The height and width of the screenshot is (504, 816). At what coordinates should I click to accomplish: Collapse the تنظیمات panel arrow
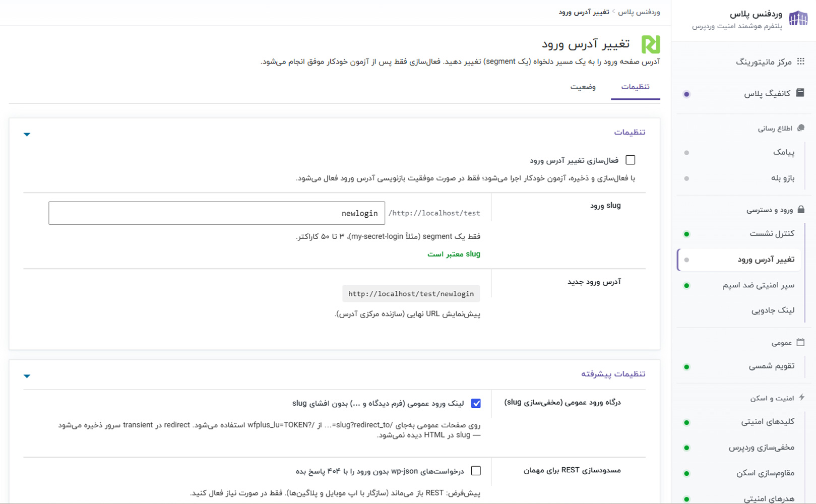pyautogui.click(x=27, y=135)
